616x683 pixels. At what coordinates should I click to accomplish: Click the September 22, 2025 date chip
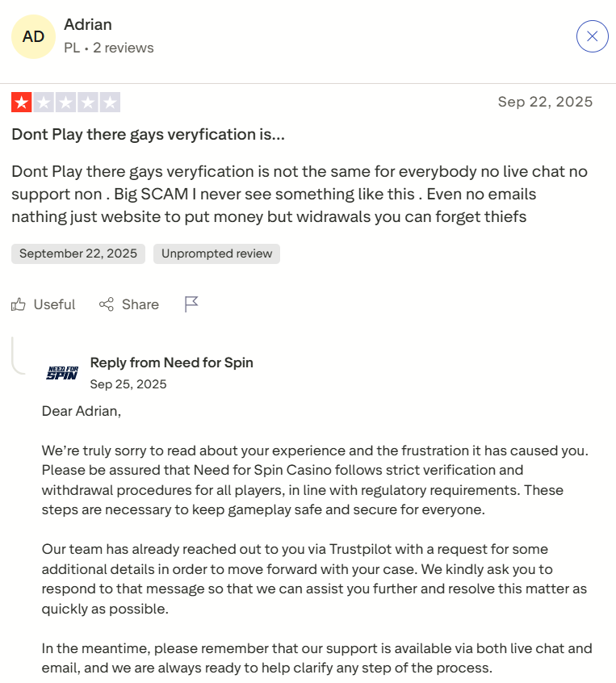click(78, 254)
